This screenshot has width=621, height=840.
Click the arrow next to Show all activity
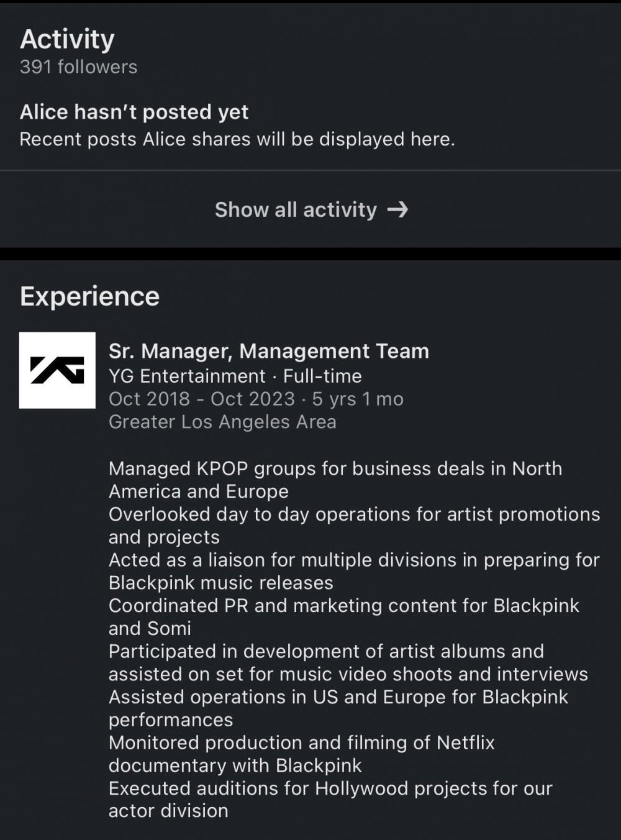tap(397, 210)
